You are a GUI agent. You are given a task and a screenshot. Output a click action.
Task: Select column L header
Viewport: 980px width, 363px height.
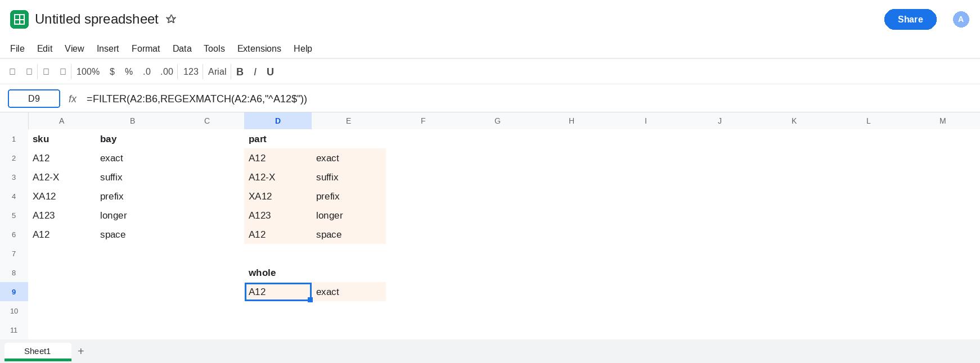(x=869, y=121)
